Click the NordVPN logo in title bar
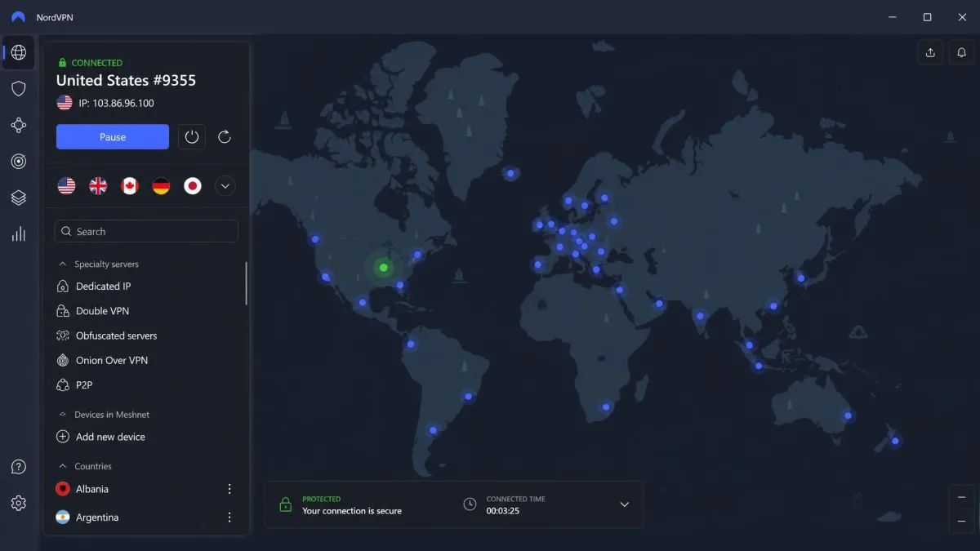 pyautogui.click(x=18, y=17)
